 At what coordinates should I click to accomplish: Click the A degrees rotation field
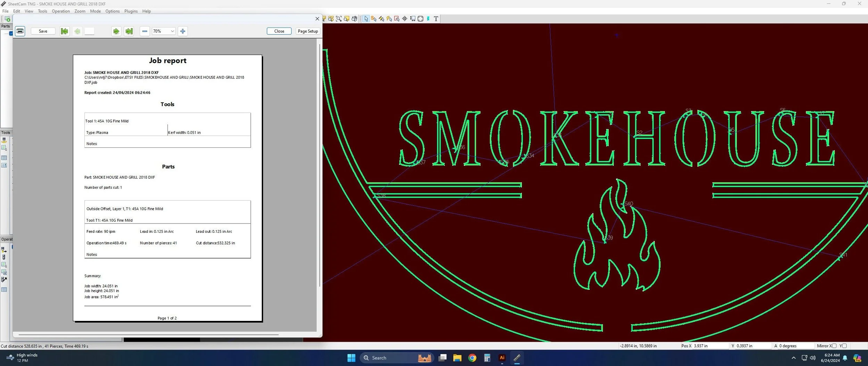tap(796, 346)
